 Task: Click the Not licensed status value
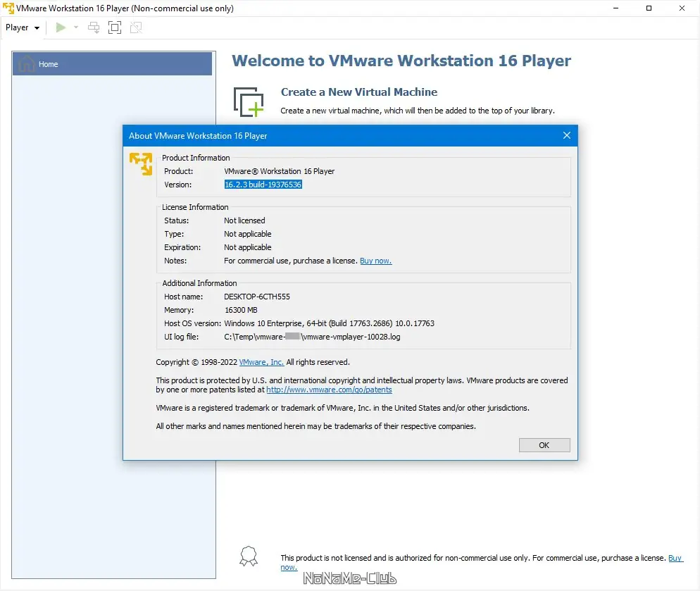[244, 220]
